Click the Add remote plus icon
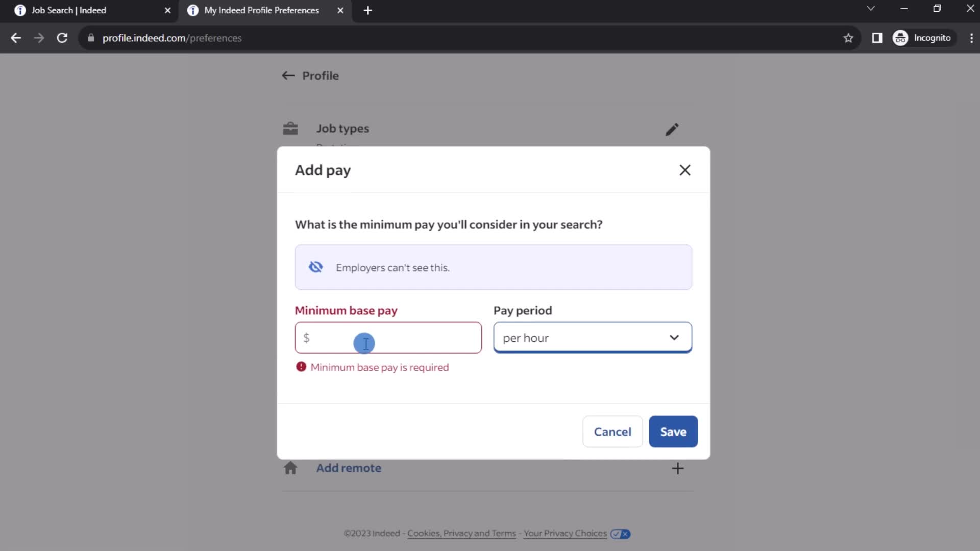This screenshot has height=551, width=980. (678, 467)
